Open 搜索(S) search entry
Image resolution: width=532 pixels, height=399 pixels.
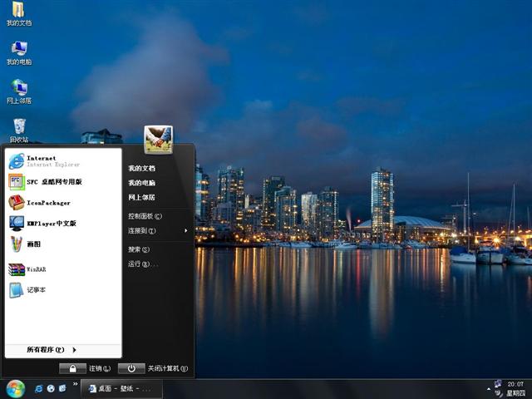(139, 249)
